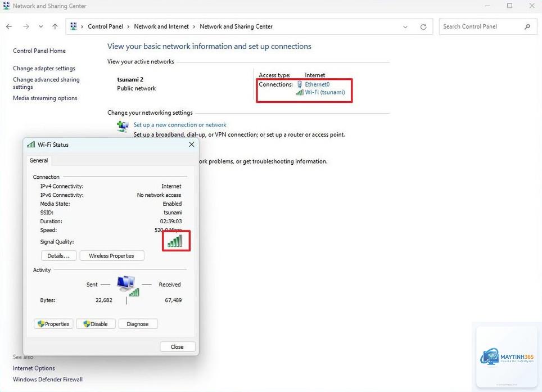This screenshot has height=392, width=542.
Task: Expand the address bar history dropdown
Action: [x=405, y=27]
